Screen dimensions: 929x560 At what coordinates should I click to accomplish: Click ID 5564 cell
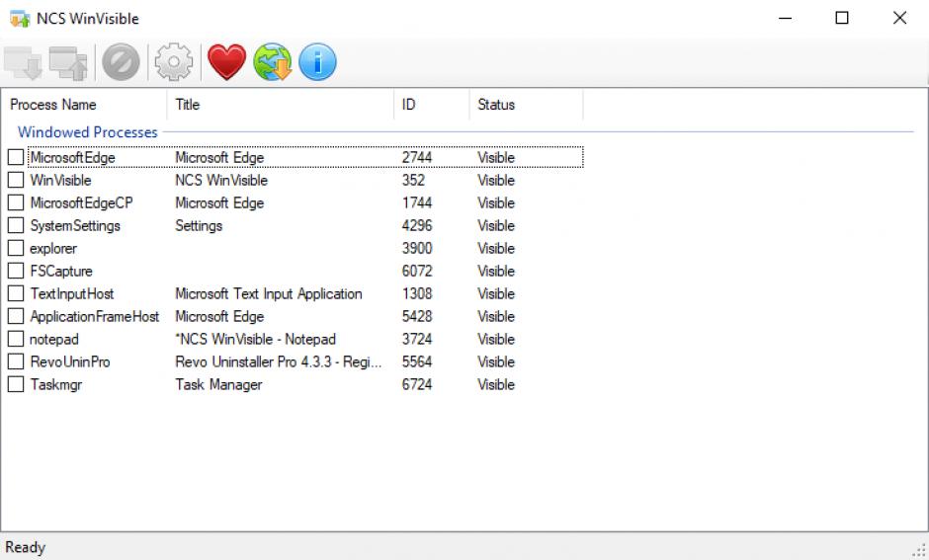(x=417, y=361)
